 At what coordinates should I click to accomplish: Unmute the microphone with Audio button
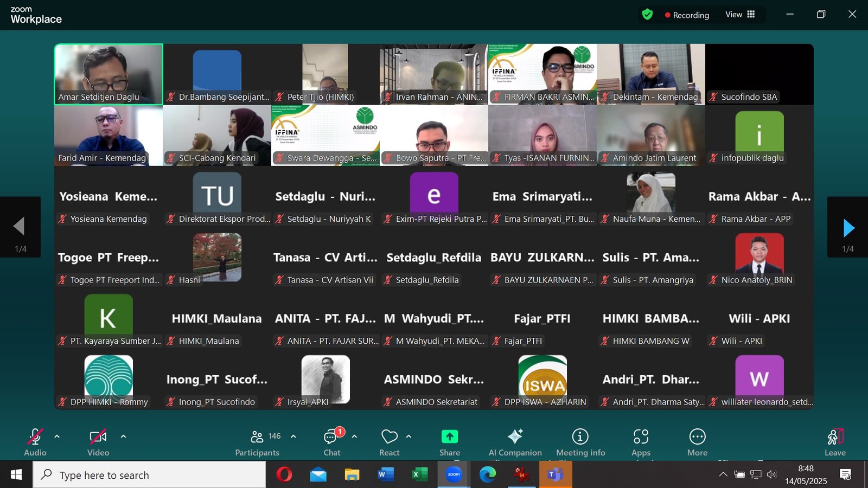(x=35, y=436)
